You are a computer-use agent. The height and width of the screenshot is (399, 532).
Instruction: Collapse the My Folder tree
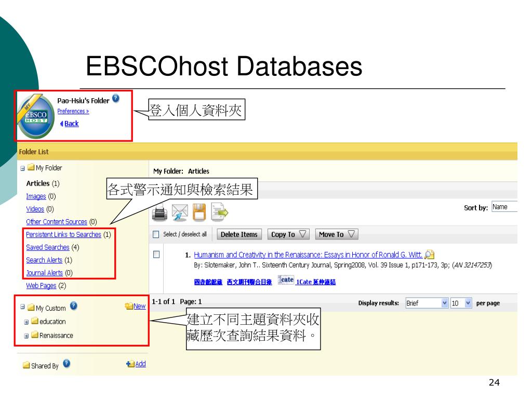[23, 168]
